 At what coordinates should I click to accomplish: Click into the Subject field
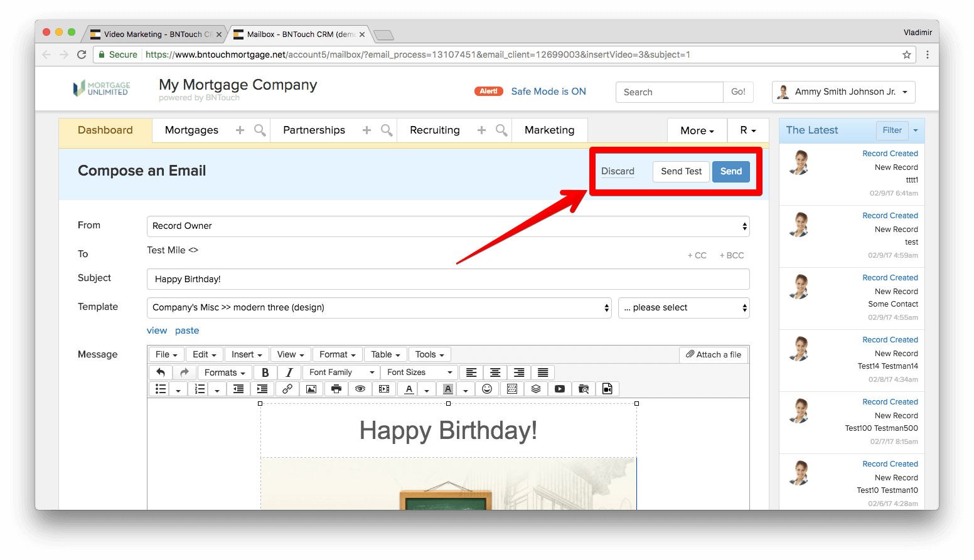448,280
